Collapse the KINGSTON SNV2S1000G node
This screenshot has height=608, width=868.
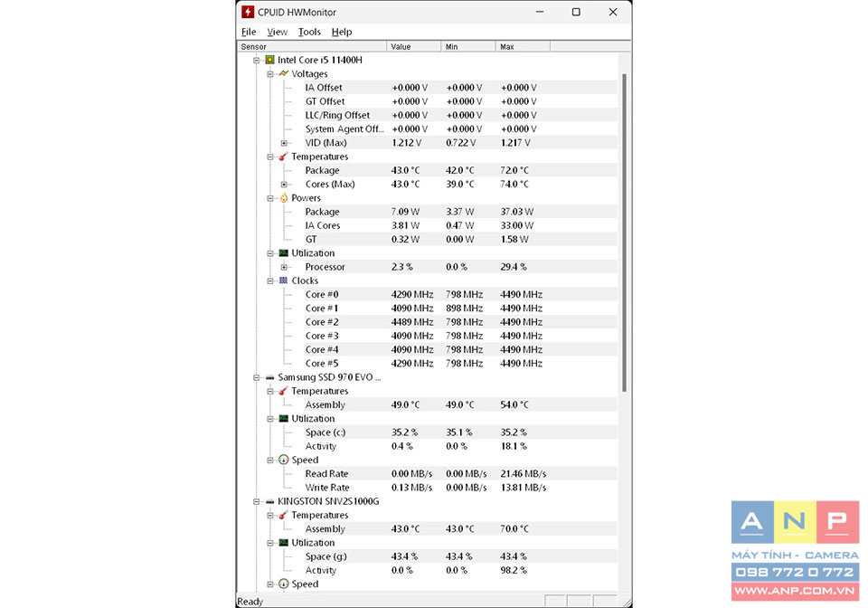pyautogui.click(x=256, y=501)
